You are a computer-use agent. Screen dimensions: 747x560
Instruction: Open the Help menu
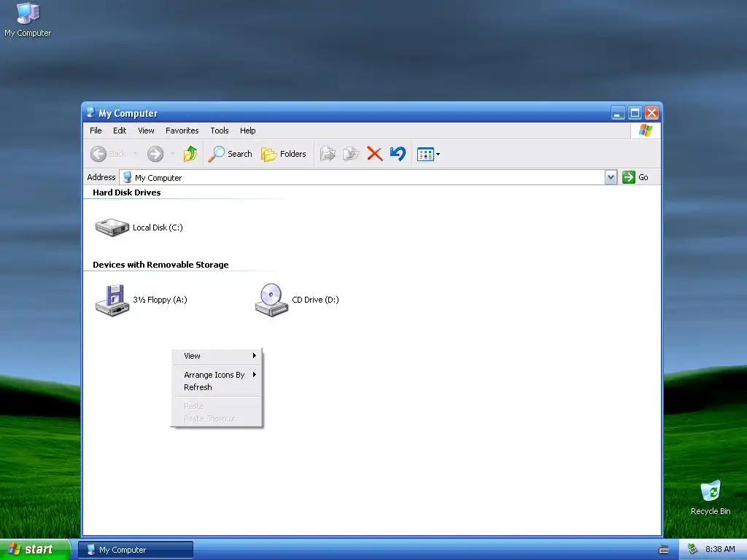point(248,131)
